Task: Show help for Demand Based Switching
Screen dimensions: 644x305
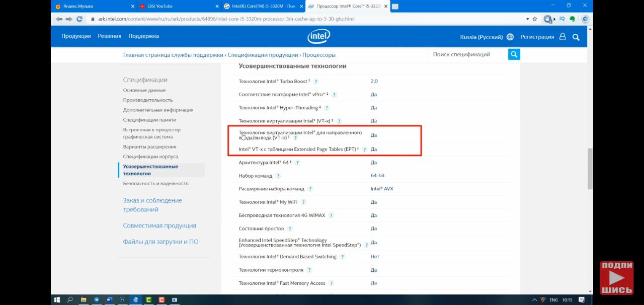Action: click(342, 257)
